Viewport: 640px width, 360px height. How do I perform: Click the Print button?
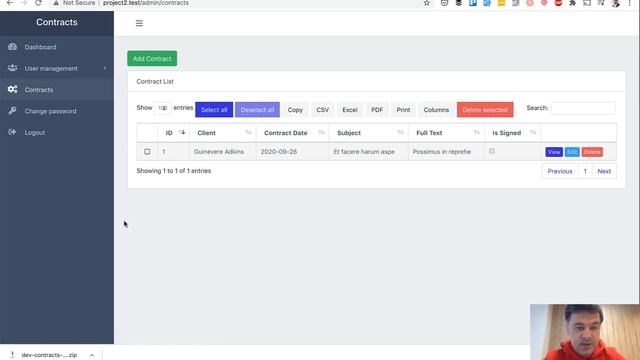pyautogui.click(x=403, y=110)
